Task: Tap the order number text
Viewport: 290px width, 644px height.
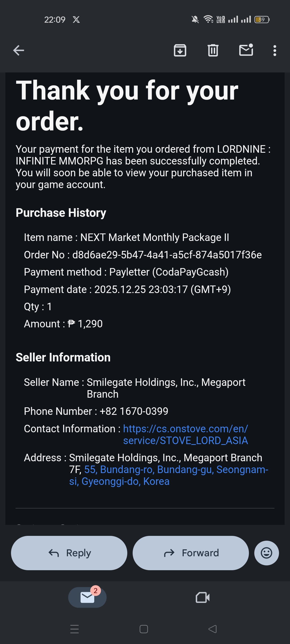Action: [167, 255]
